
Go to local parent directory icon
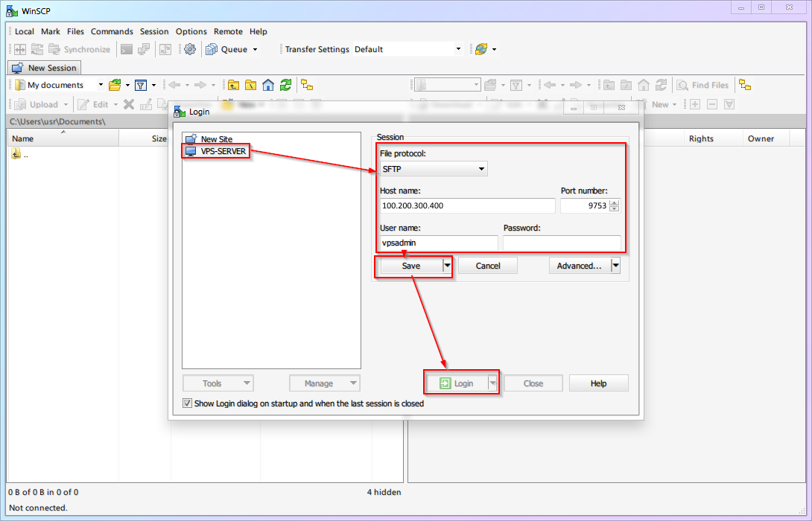click(x=234, y=85)
